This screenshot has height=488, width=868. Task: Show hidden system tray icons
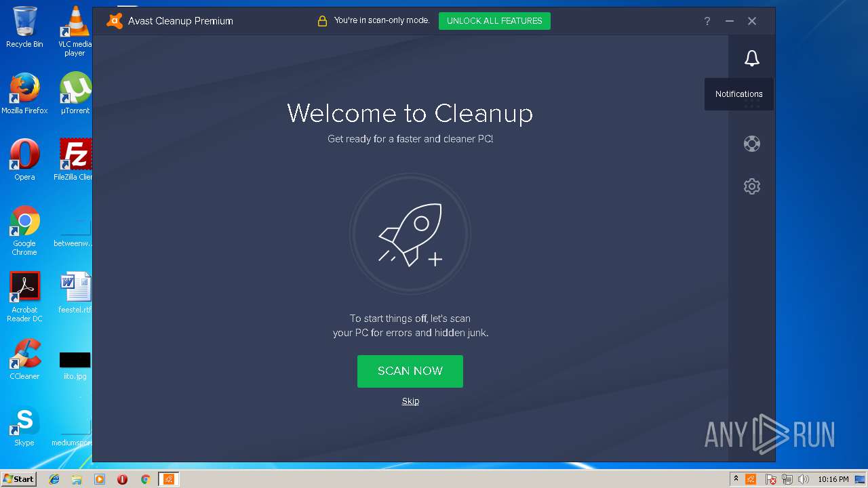point(736,479)
